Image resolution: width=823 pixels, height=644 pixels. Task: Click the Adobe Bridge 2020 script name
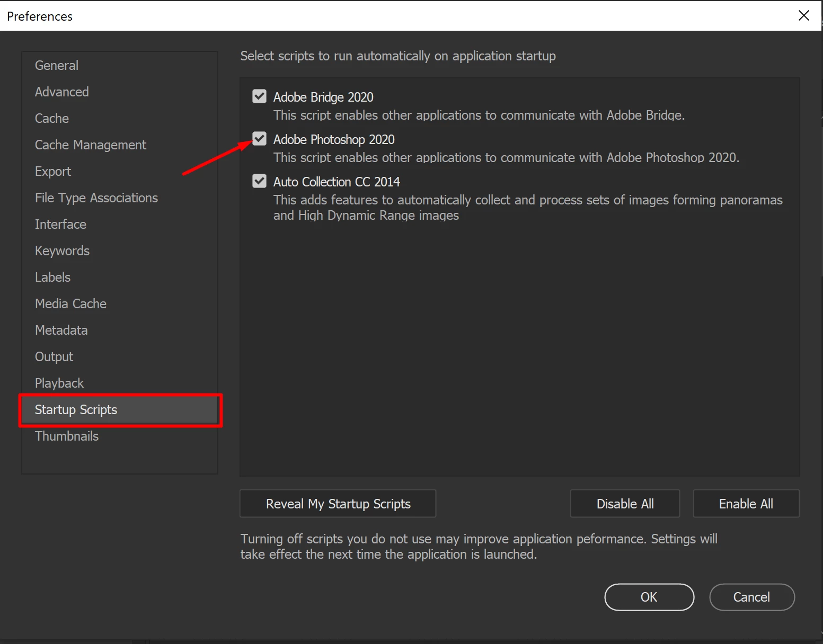[x=323, y=97]
